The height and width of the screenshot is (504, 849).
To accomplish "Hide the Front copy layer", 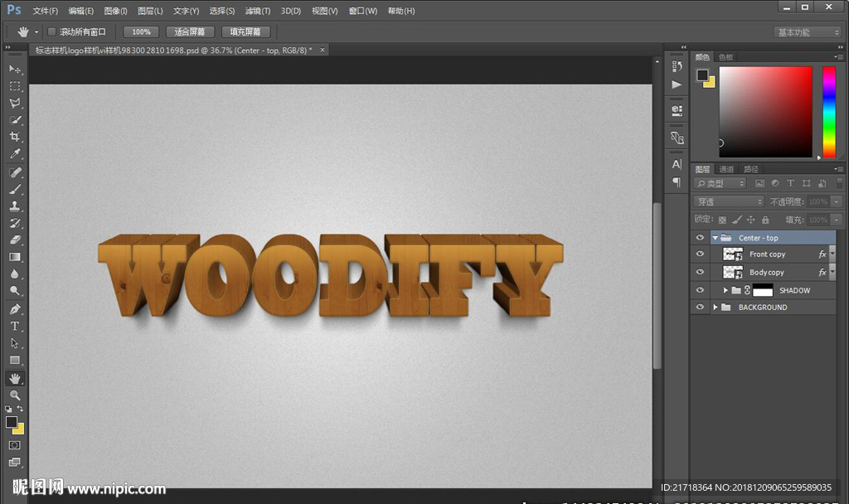I will 700,254.
